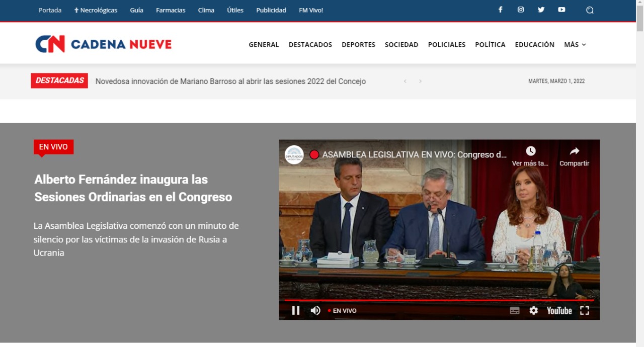Open video settings gear icon

click(x=533, y=311)
